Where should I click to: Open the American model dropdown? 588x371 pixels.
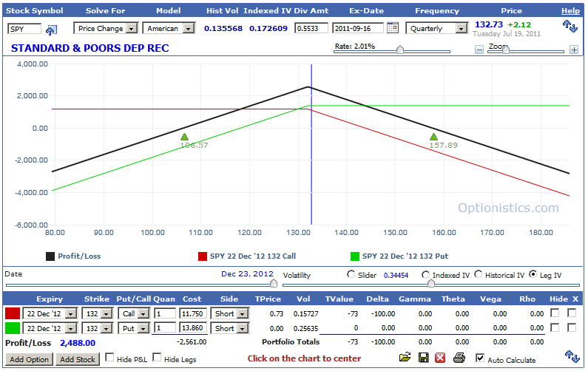[169, 29]
